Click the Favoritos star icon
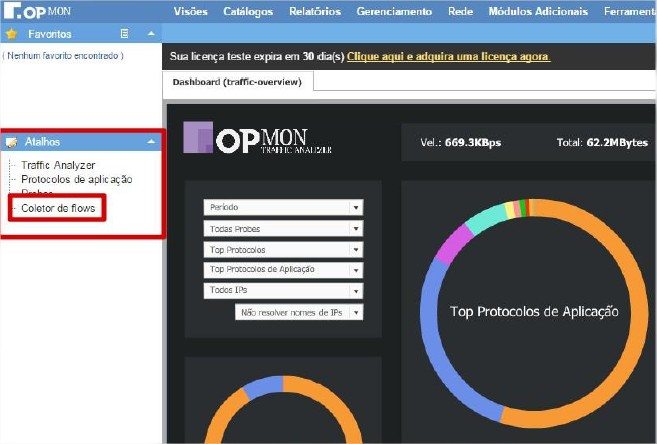Screen dimensions: 657x444 click(x=11, y=34)
